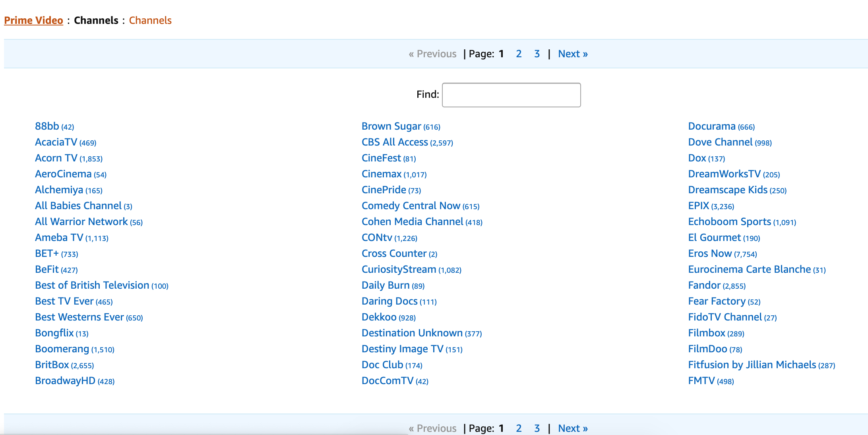Click Next » in bottom pagination bar
The height and width of the screenshot is (435, 868).
[573, 428]
